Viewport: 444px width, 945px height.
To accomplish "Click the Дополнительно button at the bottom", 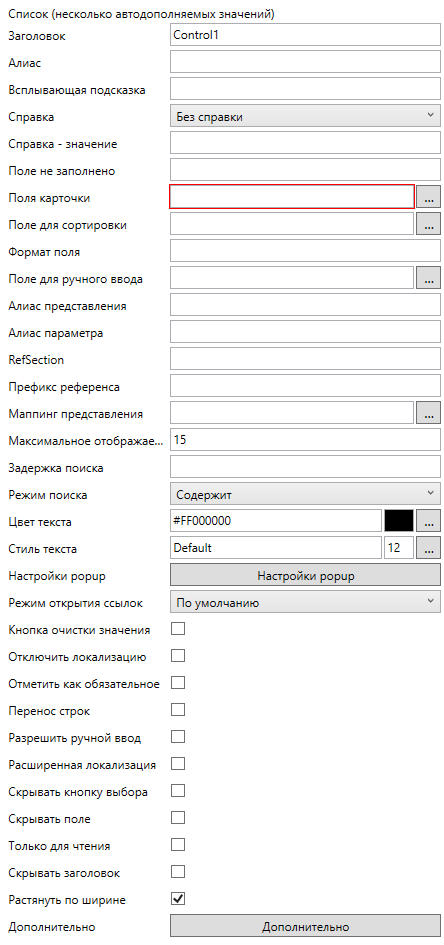I will (305, 926).
